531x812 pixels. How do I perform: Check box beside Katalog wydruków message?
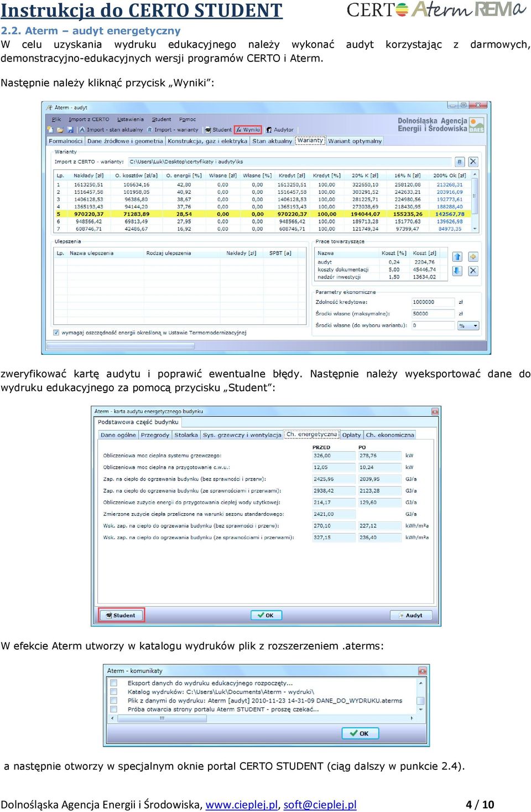[114, 692]
